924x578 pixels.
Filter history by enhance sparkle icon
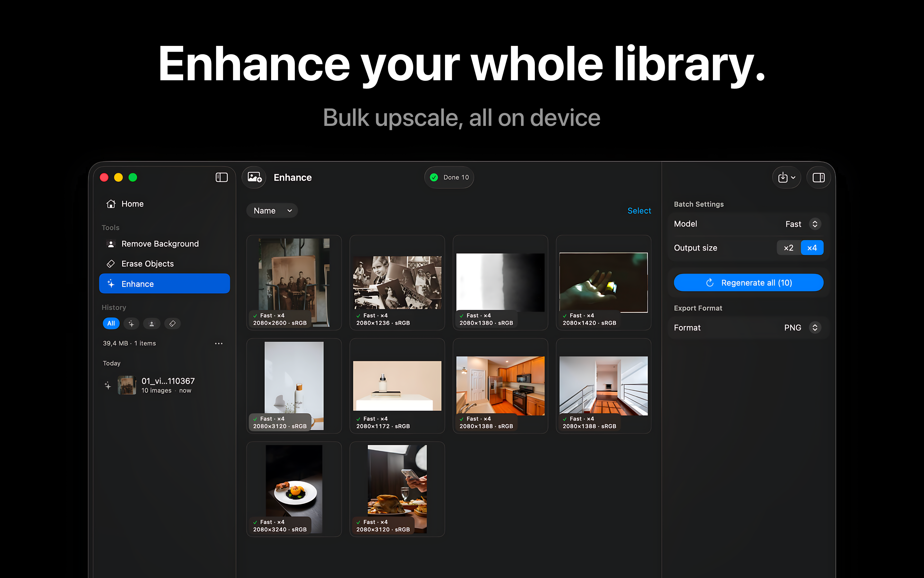tap(131, 323)
